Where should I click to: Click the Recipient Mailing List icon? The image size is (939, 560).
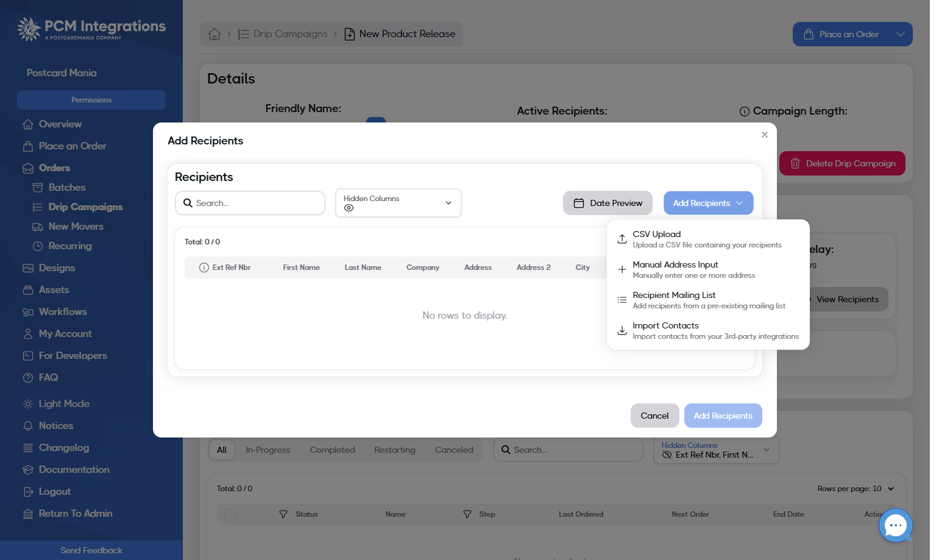coord(622,300)
